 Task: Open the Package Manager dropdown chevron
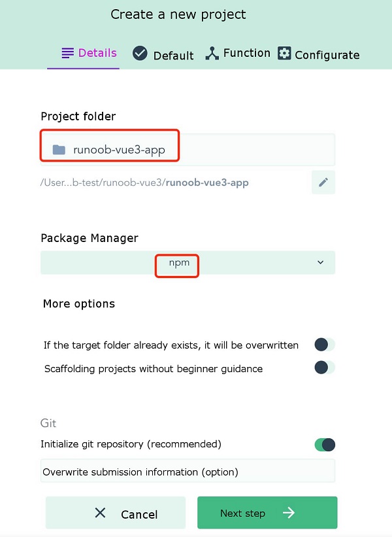[320, 262]
